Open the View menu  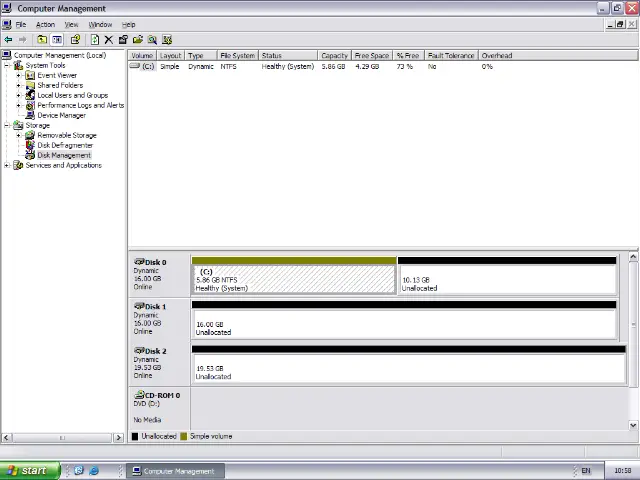pyautogui.click(x=72, y=24)
